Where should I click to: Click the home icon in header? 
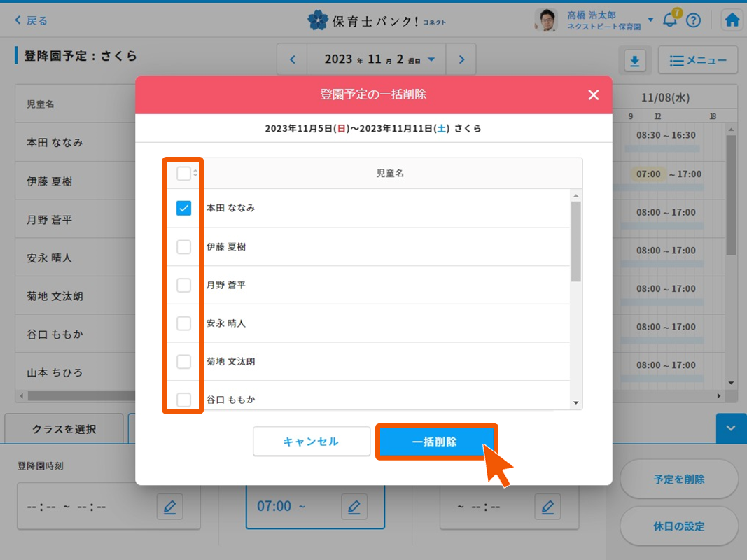coord(732,20)
